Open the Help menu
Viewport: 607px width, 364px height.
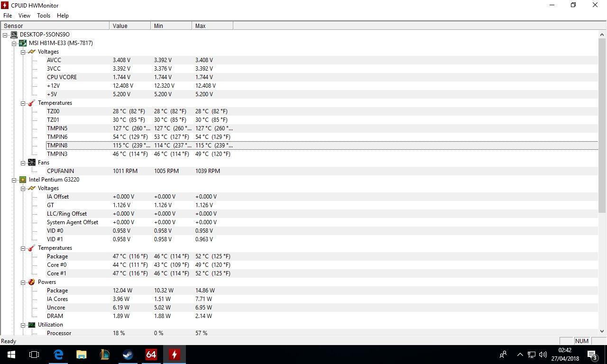[x=63, y=16]
